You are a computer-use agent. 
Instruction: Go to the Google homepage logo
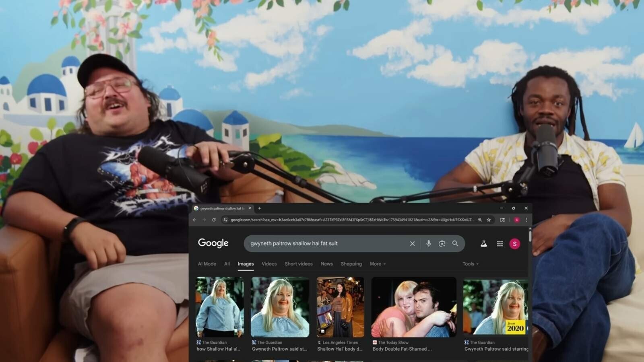point(213,243)
